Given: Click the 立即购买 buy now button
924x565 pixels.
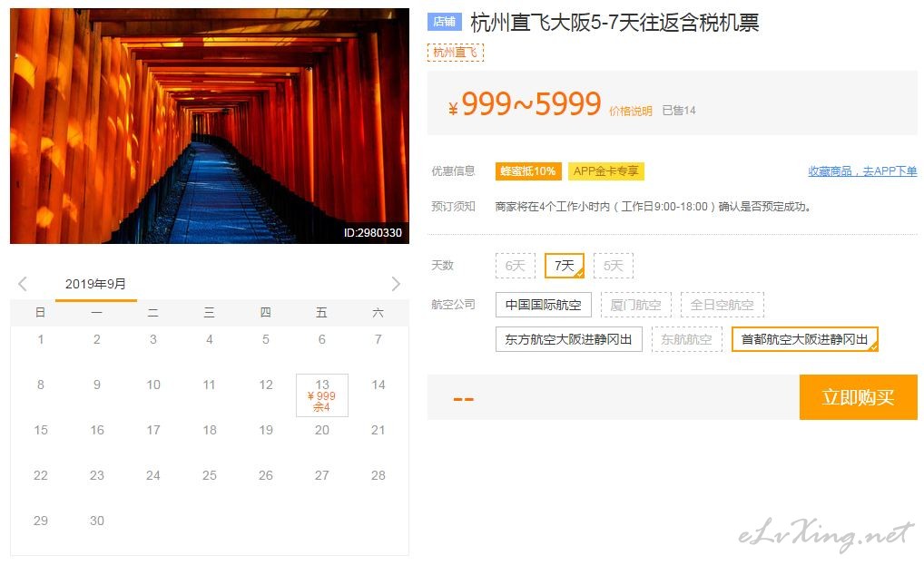Looking at the screenshot, I should click(859, 397).
